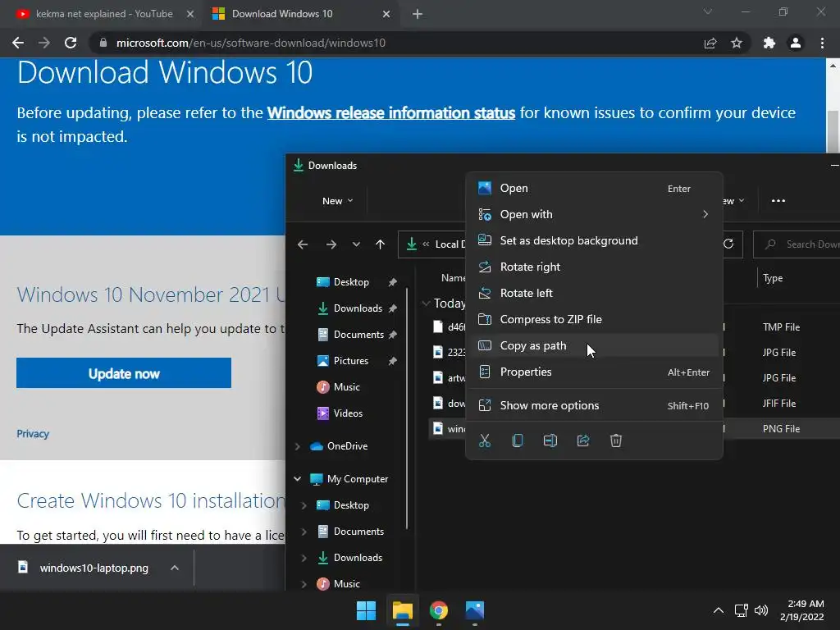Viewport: 840px width, 630px height.
Task: Click the Copy icon in context menu
Action: (517, 441)
